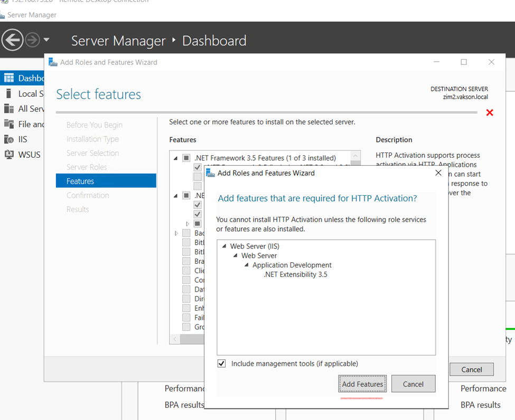Check the box at bottom of features list
This screenshot has height=420, width=515.
click(186, 327)
